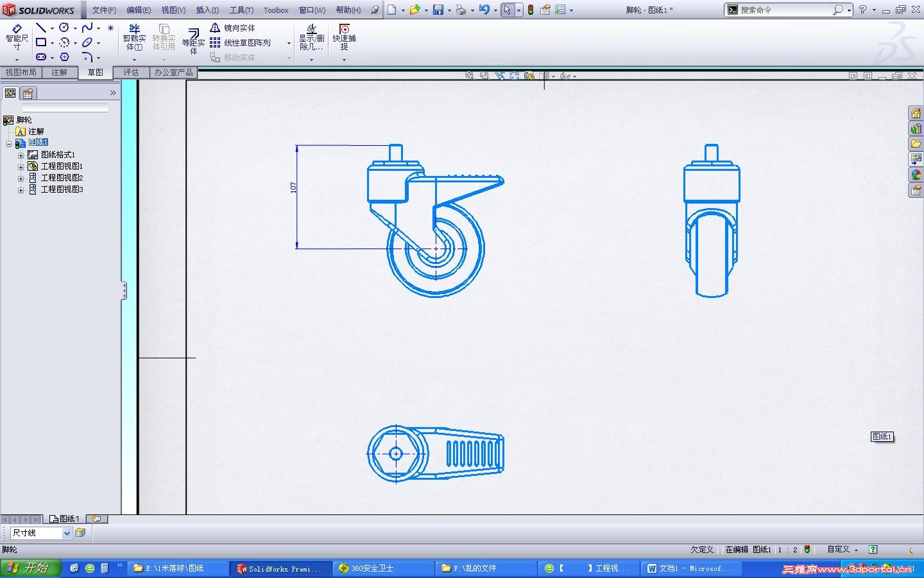Viewport: 924px width, 578px height.
Task: Click the Linear Sketch Pattern (线性草图阵列) tool
Action: [x=241, y=42]
